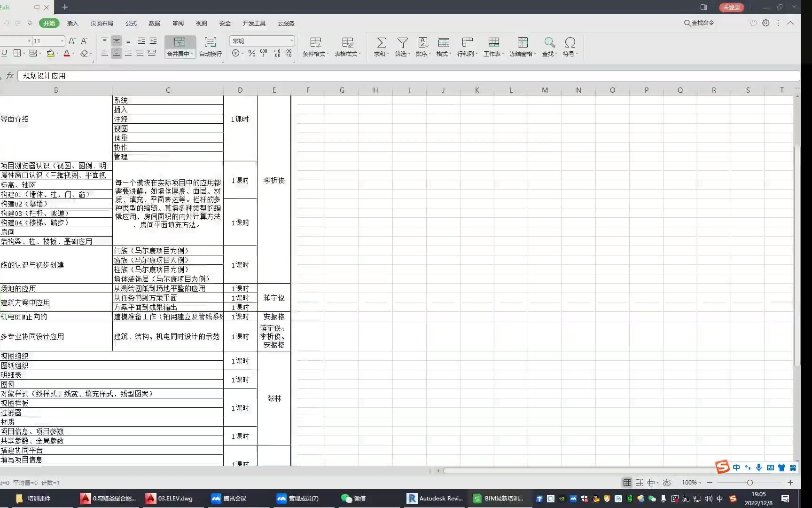This screenshot has width=812, height=508.
Task: Open the 常规 number format dropdown
Action: (x=261, y=41)
